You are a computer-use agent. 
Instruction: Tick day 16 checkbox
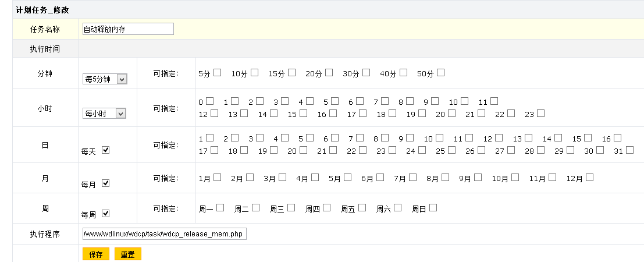click(x=617, y=138)
